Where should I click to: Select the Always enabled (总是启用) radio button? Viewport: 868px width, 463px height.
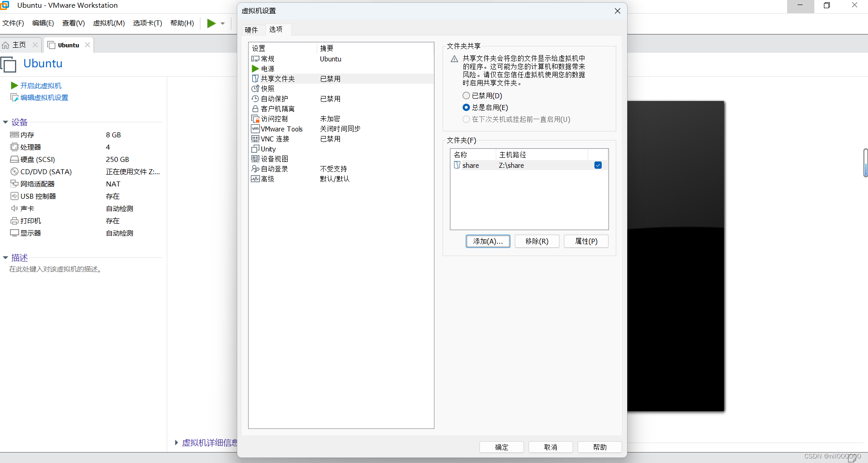pos(466,107)
